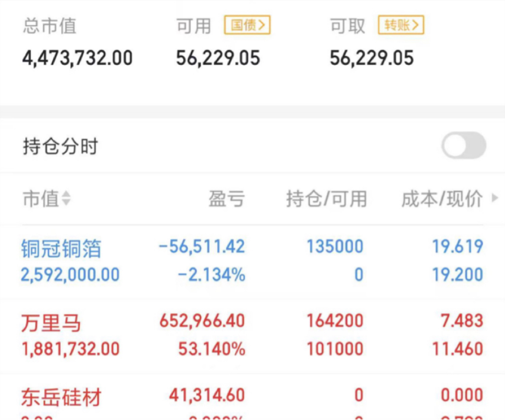
Task: Toggle the 持仓分时 switch
Action: (464, 146)
